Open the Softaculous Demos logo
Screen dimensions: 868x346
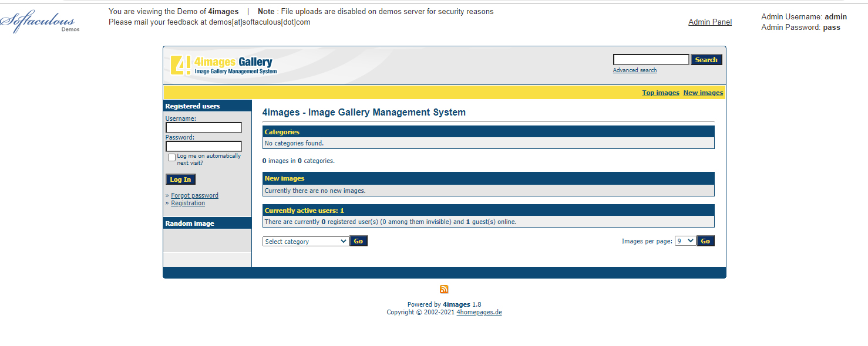click(x=39, y=22)
